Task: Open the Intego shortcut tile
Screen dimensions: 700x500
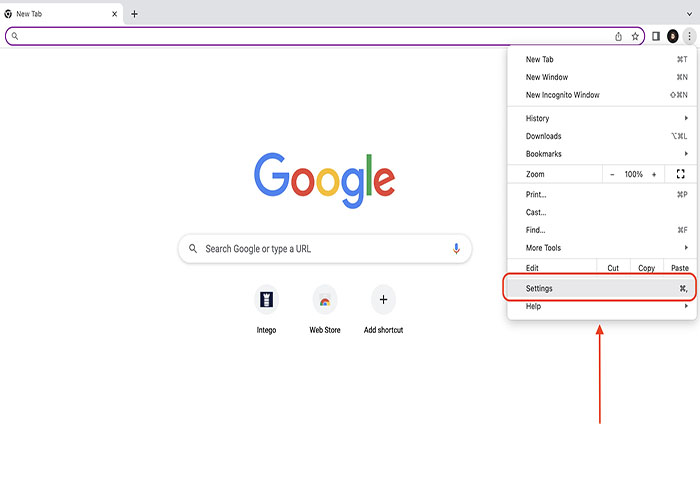Action: [266, 299]
